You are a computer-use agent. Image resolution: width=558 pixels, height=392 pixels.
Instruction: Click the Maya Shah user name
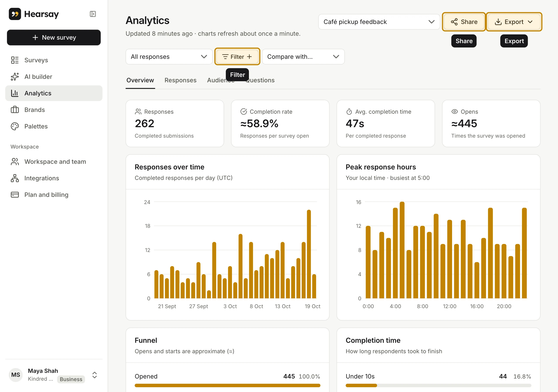tap(43, 371)
